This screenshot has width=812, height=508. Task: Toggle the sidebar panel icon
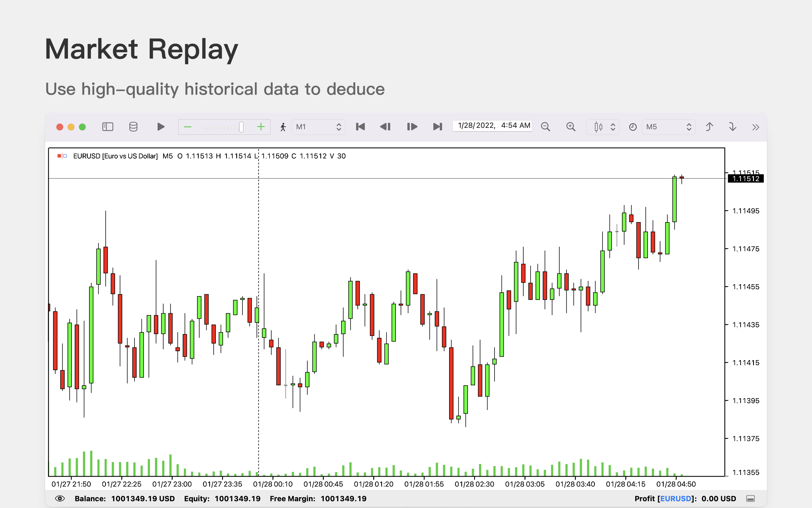tap(107, 127)
